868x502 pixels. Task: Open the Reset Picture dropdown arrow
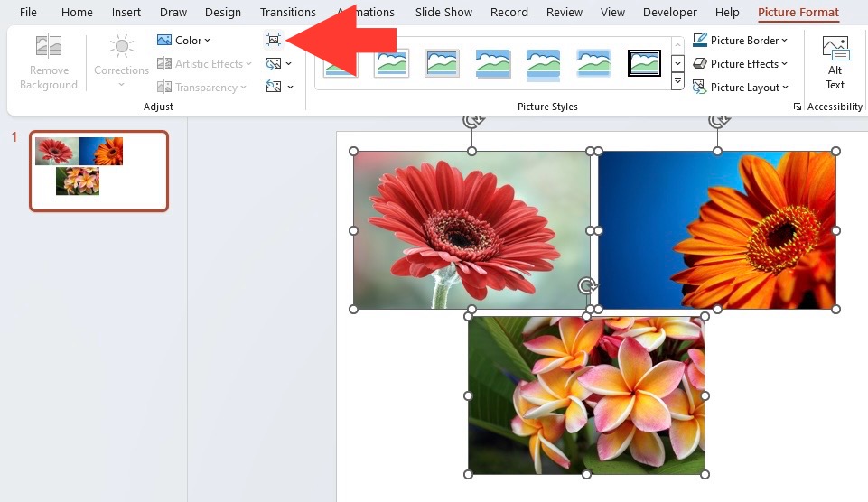290,87
